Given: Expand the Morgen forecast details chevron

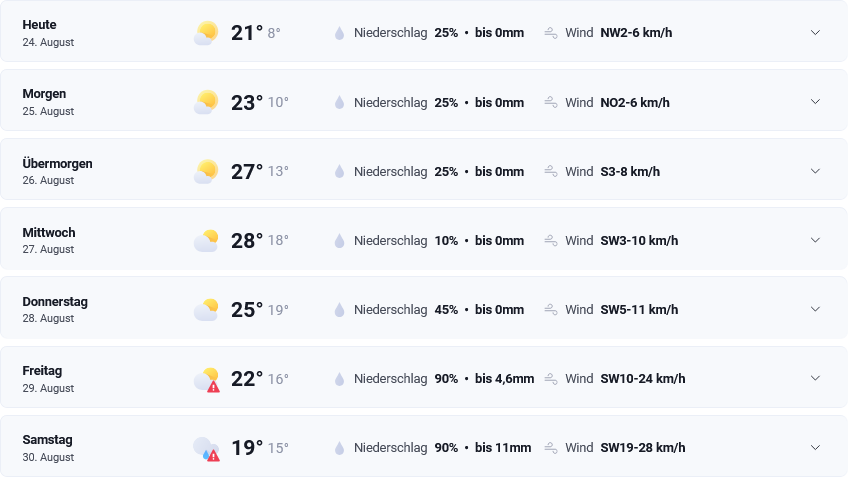Looking at the screenshot, I should click(x=815, y=102).
